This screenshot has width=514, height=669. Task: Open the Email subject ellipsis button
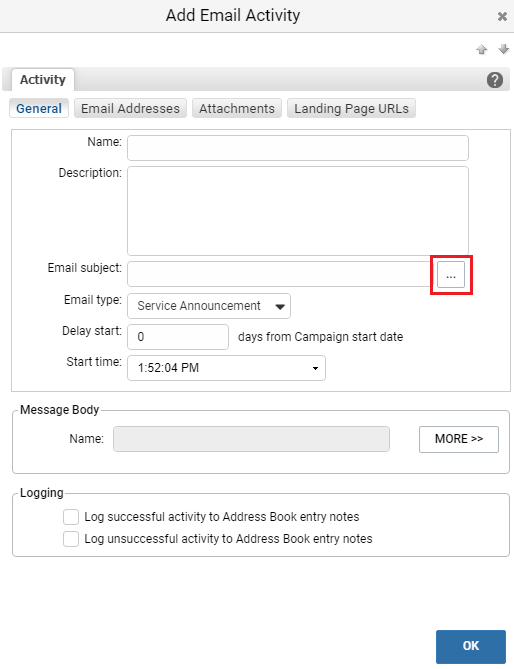[451, 275]
